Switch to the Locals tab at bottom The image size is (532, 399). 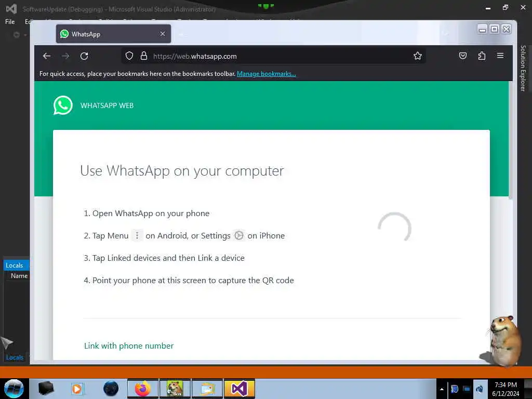15,357
